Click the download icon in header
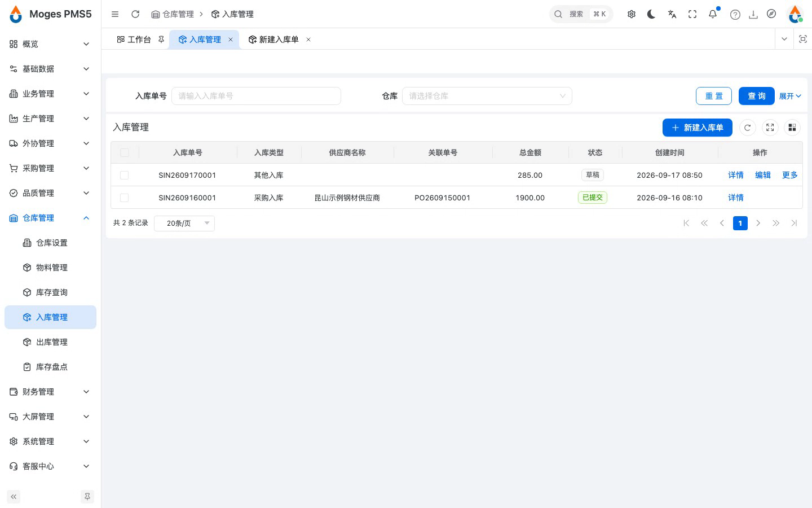The width and height of the screenshot is (812, 508). (x=753, y=15)
